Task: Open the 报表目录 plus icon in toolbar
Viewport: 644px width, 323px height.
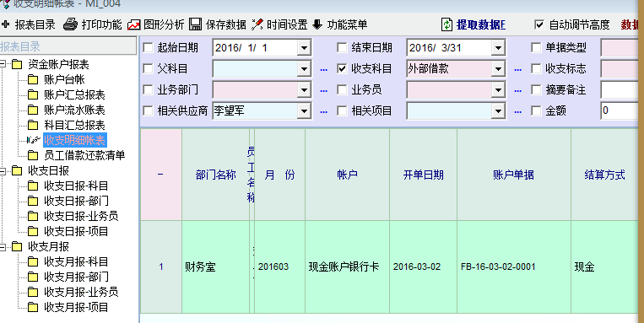Action: point(5,24)
